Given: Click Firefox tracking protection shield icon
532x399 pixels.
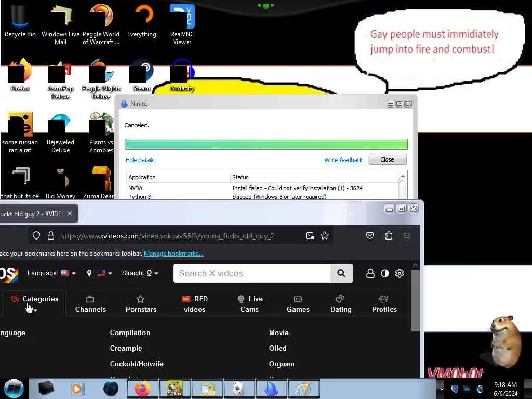Looking at the screenshot, I should pos(36,236).
